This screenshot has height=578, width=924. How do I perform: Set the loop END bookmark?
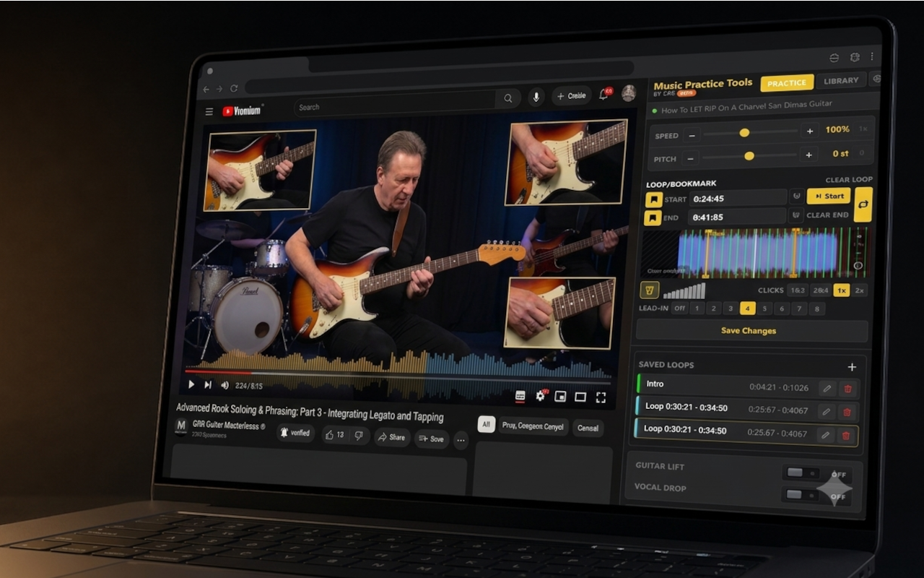pos(653,217)
